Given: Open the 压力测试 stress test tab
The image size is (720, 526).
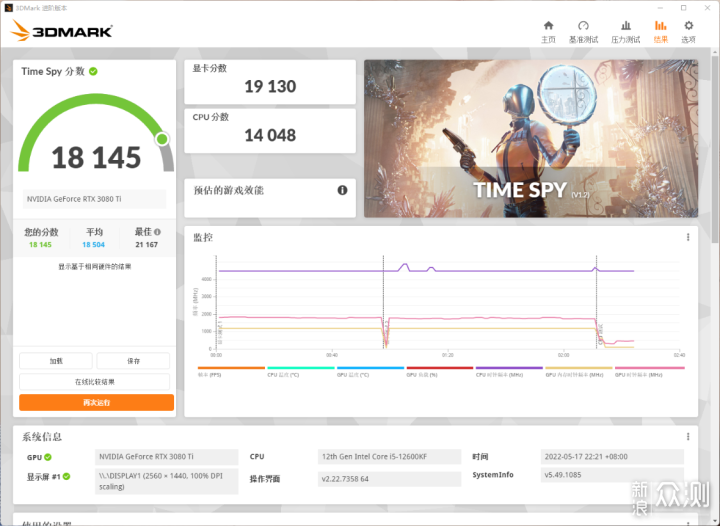Looking at the screenshot, I should tap(625, 32).
